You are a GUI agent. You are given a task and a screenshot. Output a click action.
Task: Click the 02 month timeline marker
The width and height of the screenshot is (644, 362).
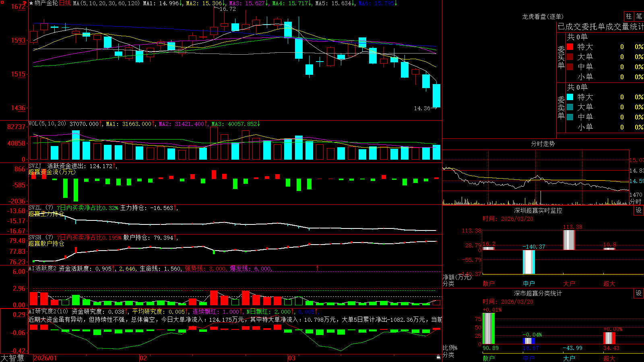click(143, 358)
